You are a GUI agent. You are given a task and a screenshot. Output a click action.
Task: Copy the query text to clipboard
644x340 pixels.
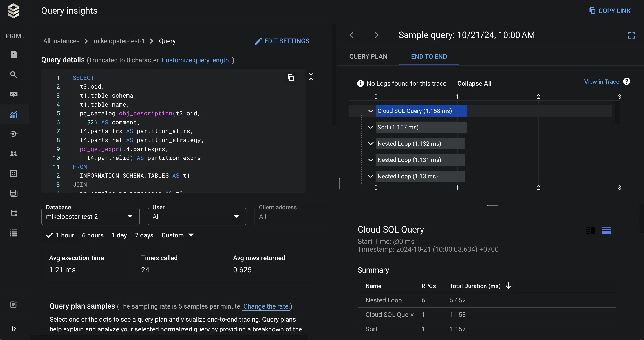[x=291, y=78]
